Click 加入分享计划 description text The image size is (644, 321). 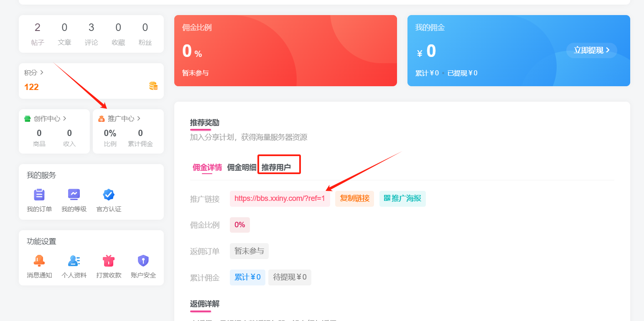249,137
